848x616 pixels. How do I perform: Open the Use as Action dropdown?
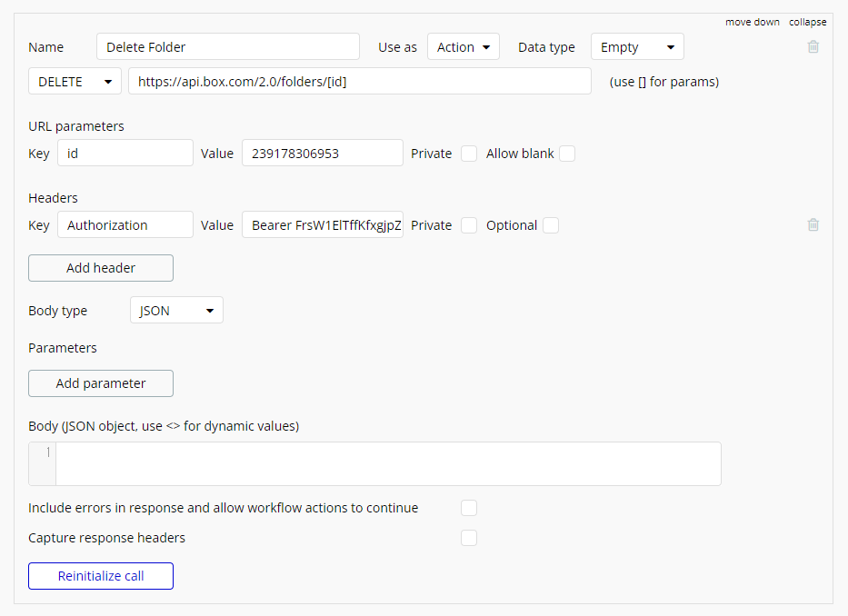point(464,47)
